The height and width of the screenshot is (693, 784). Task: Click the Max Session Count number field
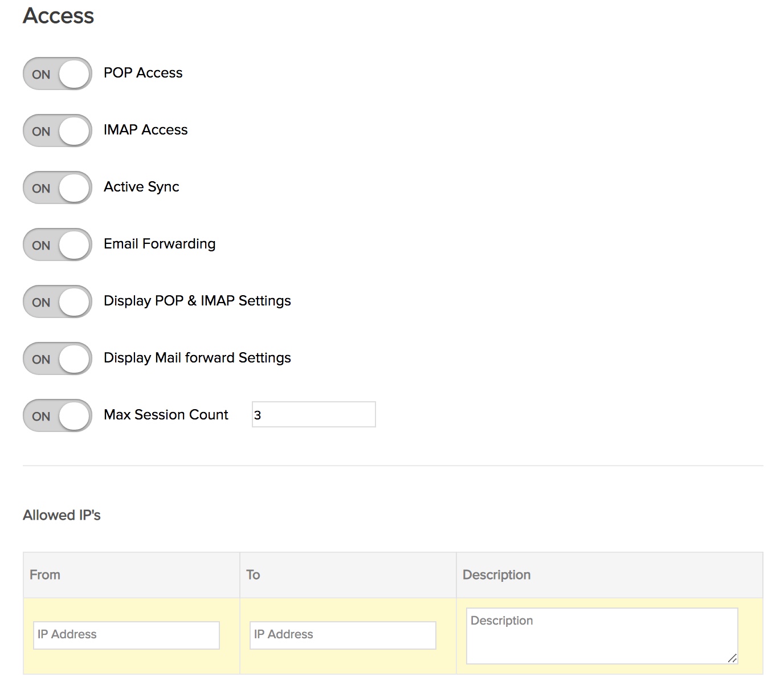click(x=313, y=414)
